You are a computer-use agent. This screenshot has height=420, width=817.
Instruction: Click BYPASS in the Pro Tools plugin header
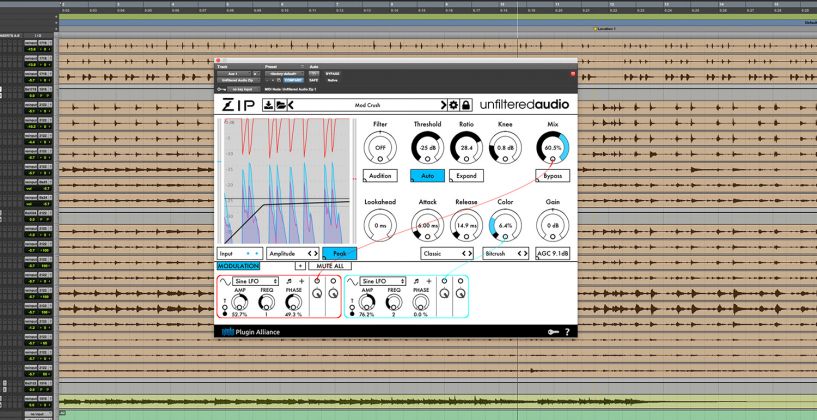(332, 73)
